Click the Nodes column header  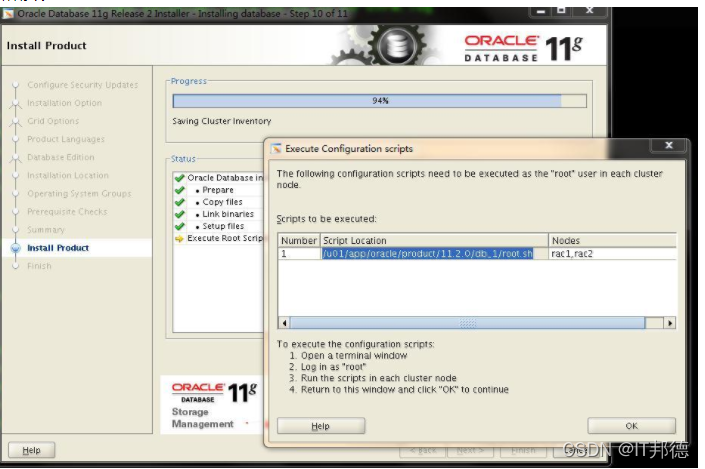pyautogui.click(x=612, y=241)
